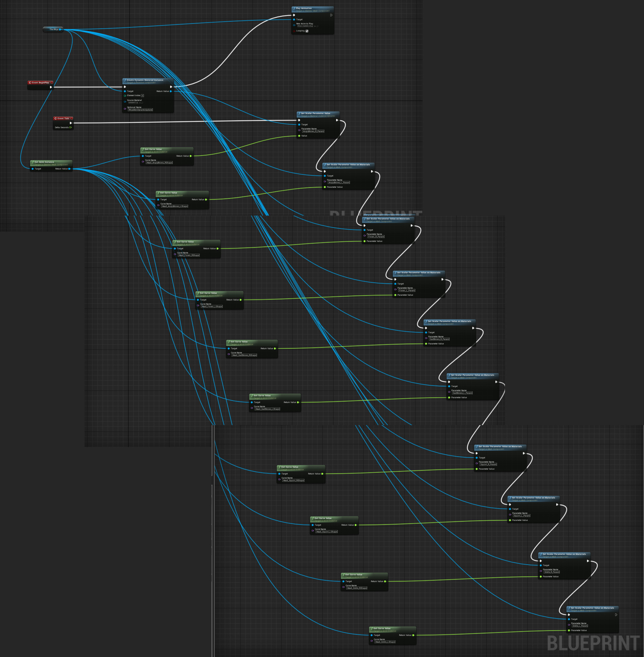Edit curve name Head_SadBrows_RShape
This screenshot has height=657, width=644.
click(244, 355)
